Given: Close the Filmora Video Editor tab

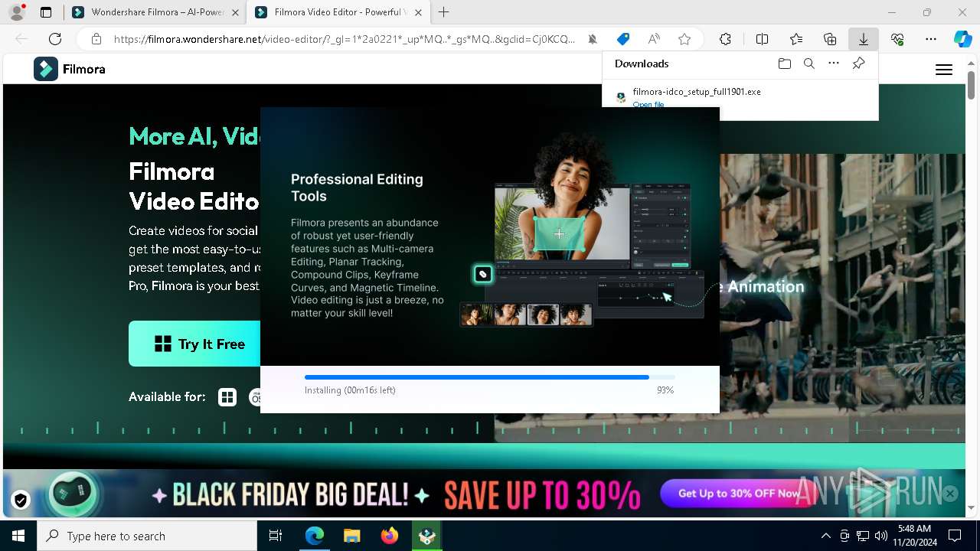Looking at the screenshot, I should [x=417, y=12].
